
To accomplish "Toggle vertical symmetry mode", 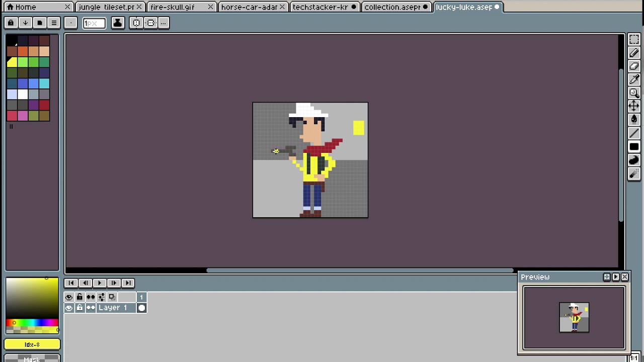I will (x=150, y=23).
